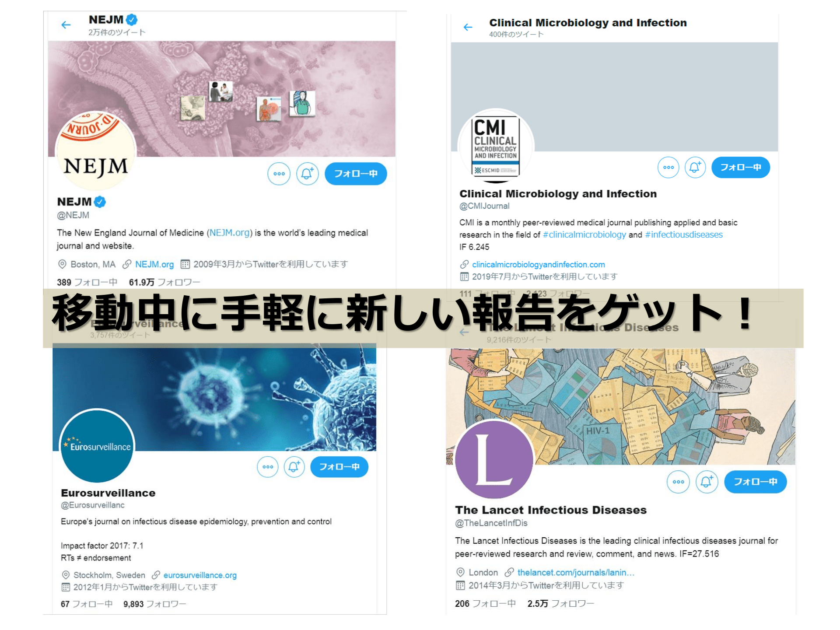Click the back arrow beside NEJM header
Image resolution: width=840 pixels, height=630 pixels.
pos(66,25)
